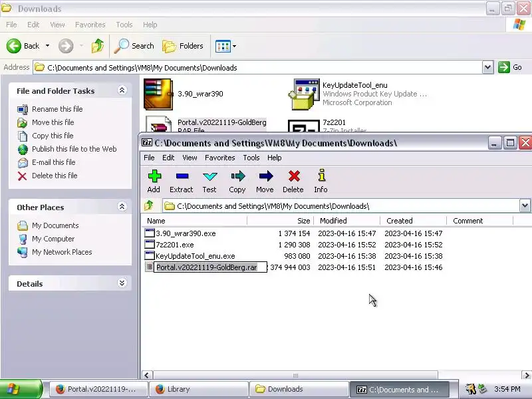This screenshot has height=399, width=532.
Task: Open the 7-Zip Favorites menu
Action: coord(220,158)
